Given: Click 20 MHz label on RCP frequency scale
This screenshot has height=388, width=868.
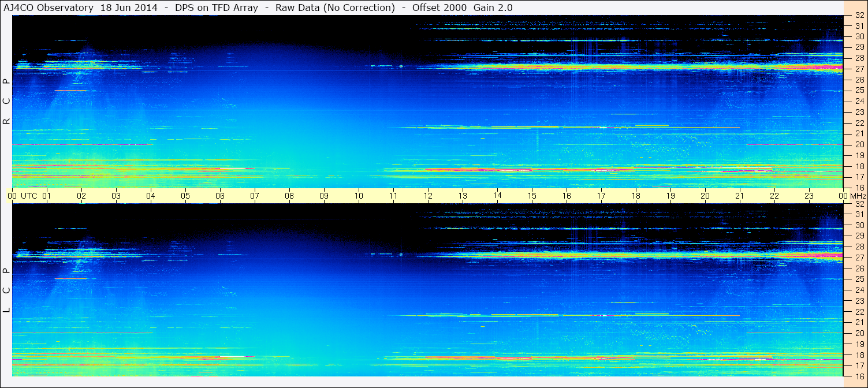Looking at the screenshot, I should tap(859, 144).
